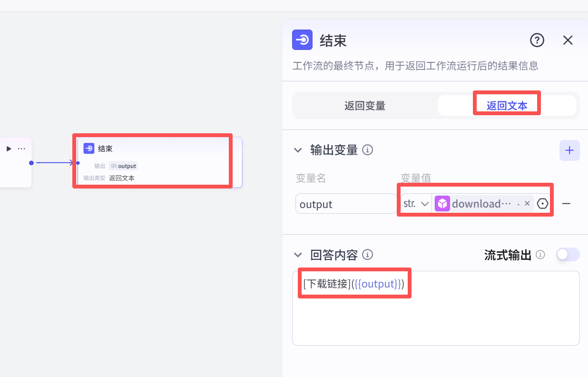Enable the 流式输出 toggle switch

[568, 255]
